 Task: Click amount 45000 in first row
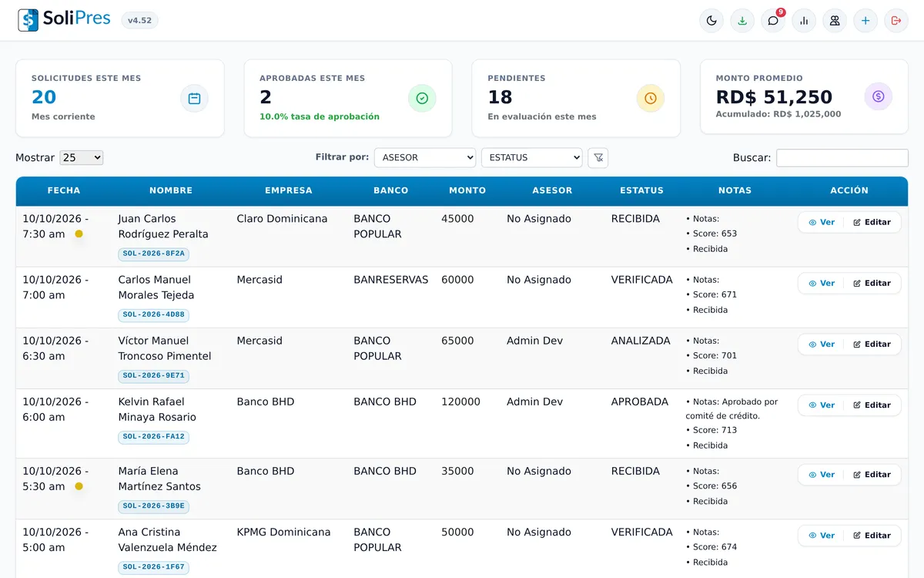[x=457, y=219]
